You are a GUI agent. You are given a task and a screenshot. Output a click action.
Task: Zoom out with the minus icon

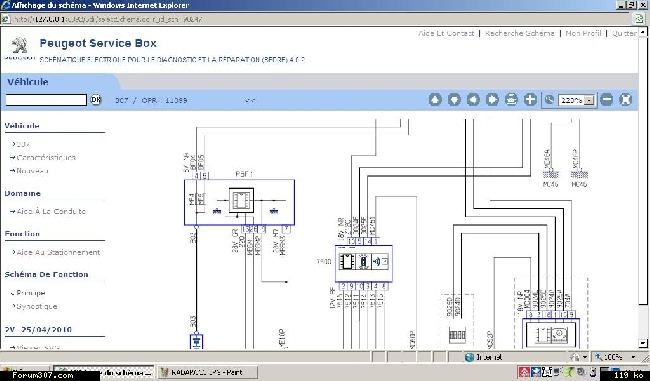click(606, 99)
